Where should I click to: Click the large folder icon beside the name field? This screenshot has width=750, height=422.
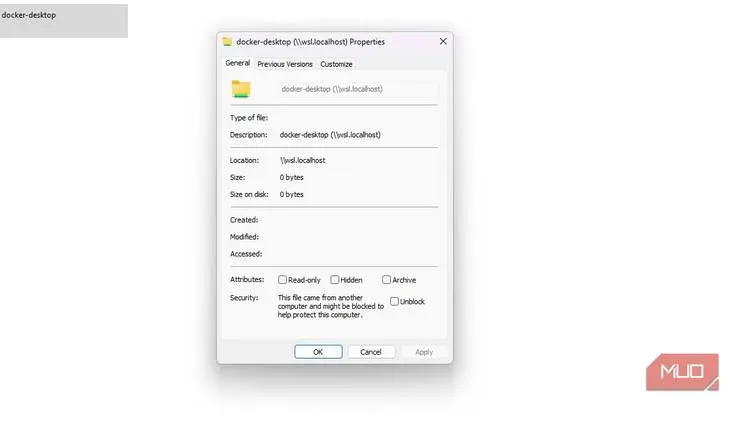(241, 89)
